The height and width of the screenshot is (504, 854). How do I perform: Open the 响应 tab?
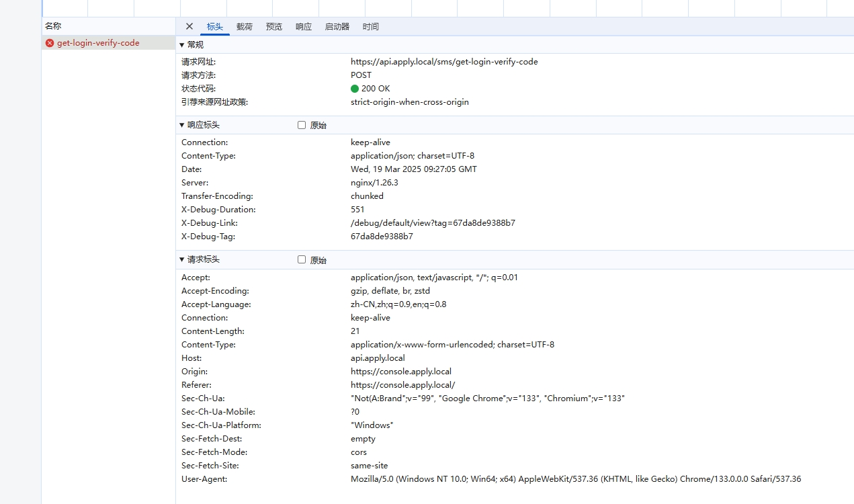304,27
